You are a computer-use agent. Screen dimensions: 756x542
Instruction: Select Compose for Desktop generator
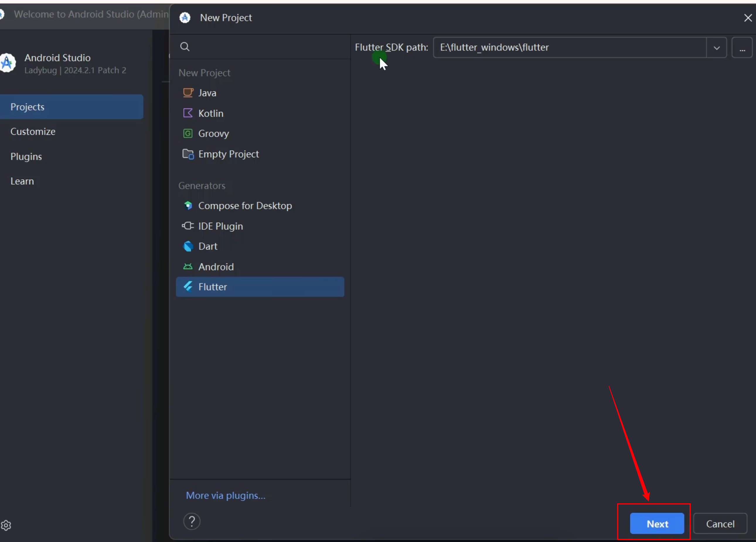(x=260, y=205)
